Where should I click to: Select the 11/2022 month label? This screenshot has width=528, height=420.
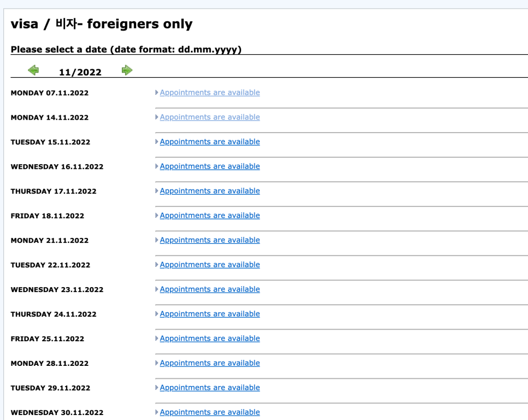click(80, 72)
